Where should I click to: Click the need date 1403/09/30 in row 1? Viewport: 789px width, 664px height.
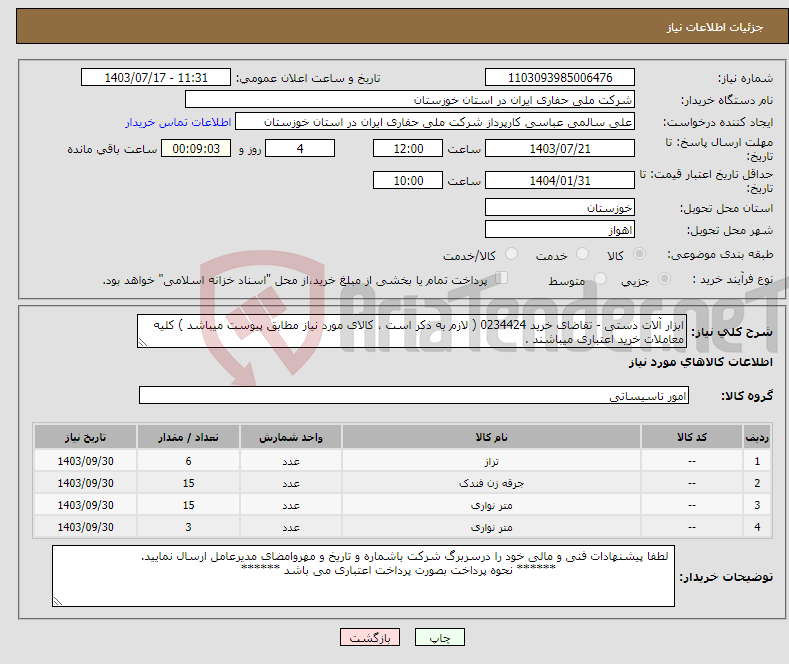[x=86, y=461]
